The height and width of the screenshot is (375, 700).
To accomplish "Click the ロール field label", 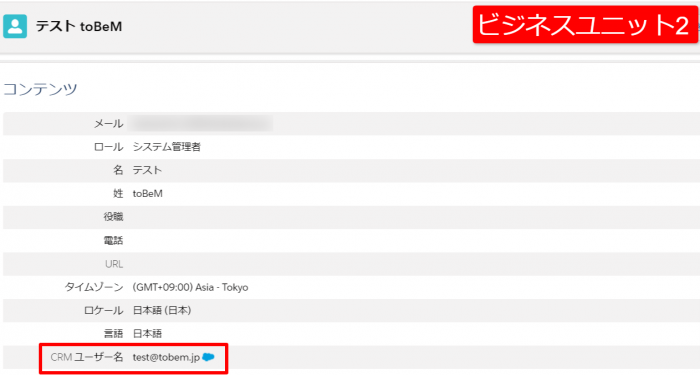I will coord(108,147).
